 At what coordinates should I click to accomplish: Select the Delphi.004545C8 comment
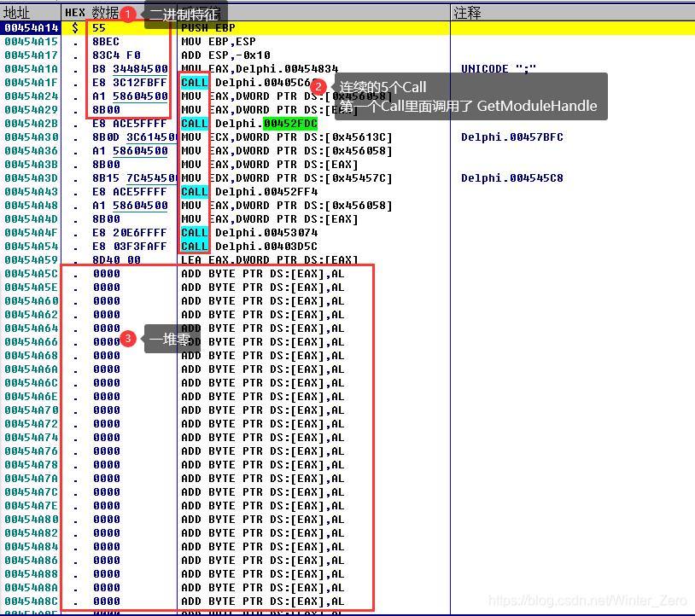(512, 178)
